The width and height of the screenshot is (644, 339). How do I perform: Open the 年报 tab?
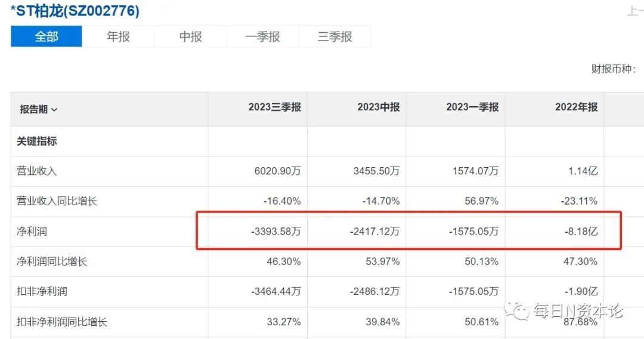(x=118, y=36)
